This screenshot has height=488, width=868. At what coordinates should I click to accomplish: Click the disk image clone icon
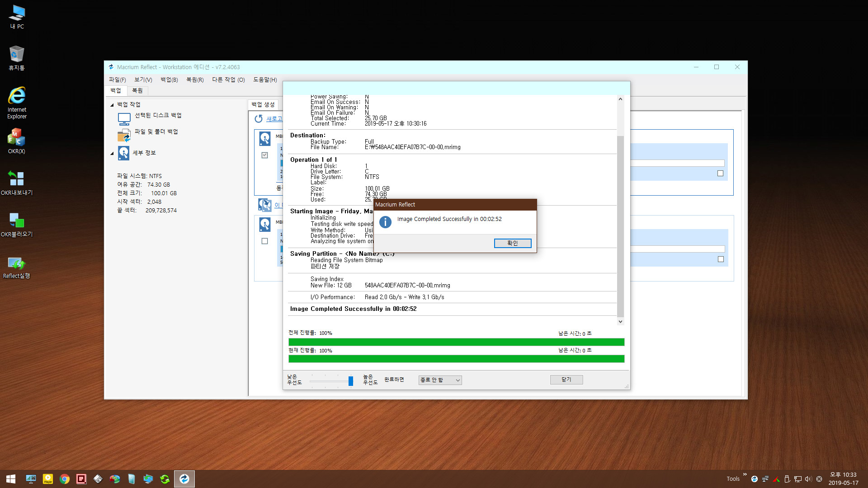[264, 205]
